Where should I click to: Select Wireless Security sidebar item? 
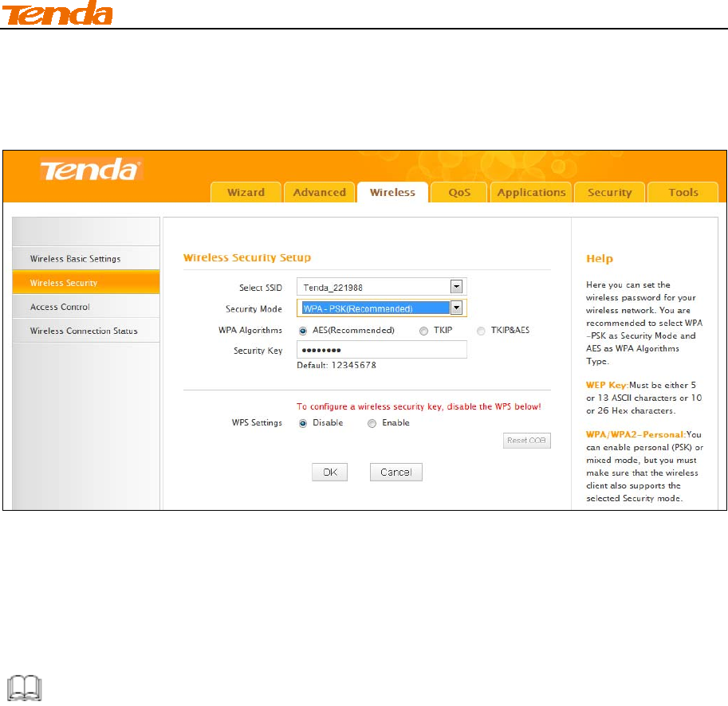pos(86,283)
